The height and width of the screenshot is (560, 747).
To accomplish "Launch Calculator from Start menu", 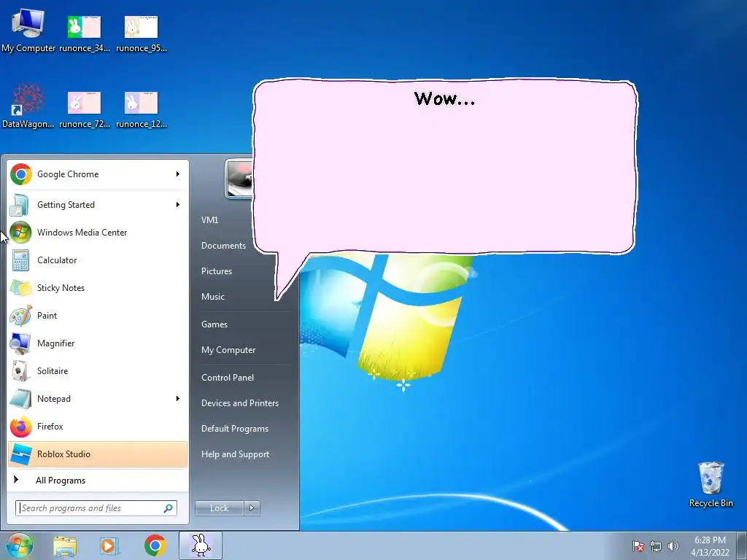I will (98, 260).
